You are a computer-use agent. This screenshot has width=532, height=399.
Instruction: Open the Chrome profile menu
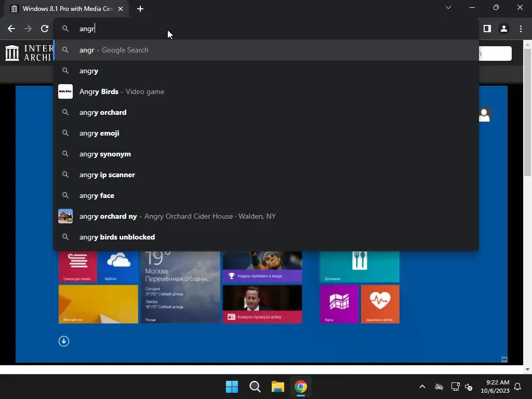coord(504,29)
